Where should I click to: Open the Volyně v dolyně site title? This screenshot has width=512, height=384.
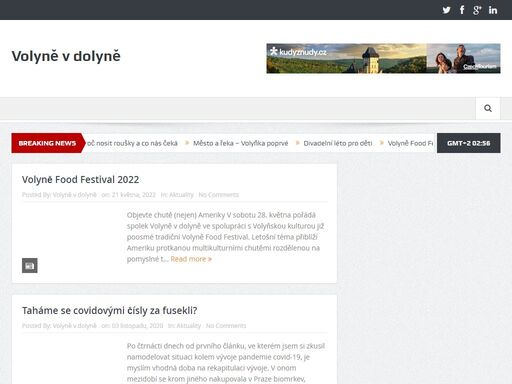click(x=66, y=56)
